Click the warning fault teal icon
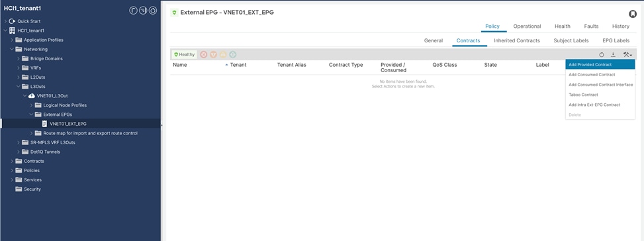Screen dimensions: 644x241 click(x=233, y=54)
